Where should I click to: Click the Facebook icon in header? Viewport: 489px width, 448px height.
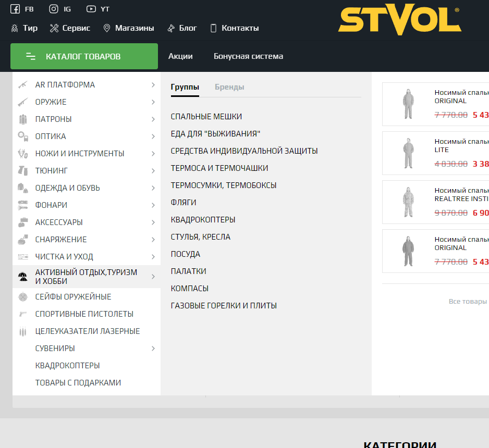point(15,9)
